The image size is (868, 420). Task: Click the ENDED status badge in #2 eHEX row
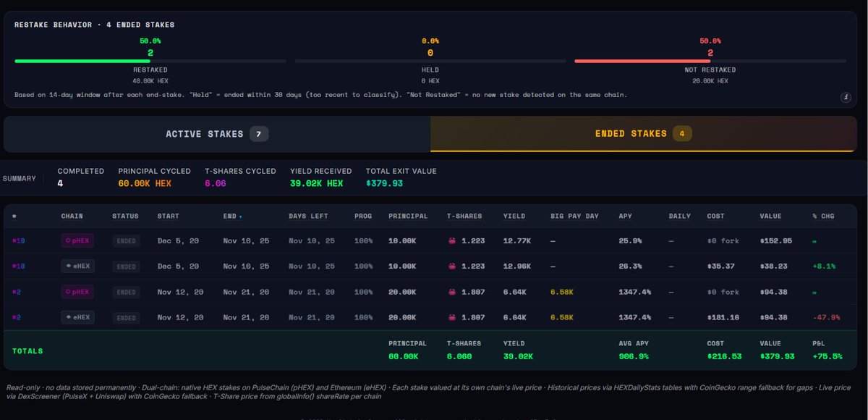(x=126, y=317)
